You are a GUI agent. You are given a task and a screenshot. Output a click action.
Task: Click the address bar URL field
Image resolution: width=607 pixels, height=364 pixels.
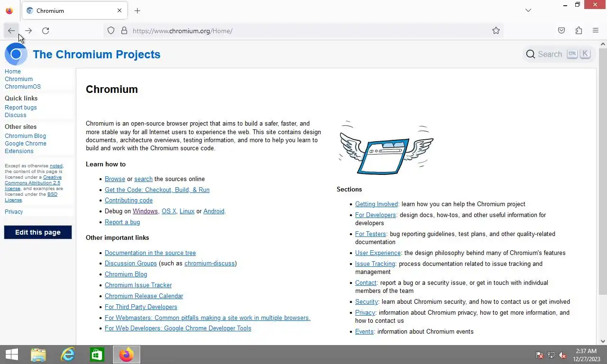(303, 31)
